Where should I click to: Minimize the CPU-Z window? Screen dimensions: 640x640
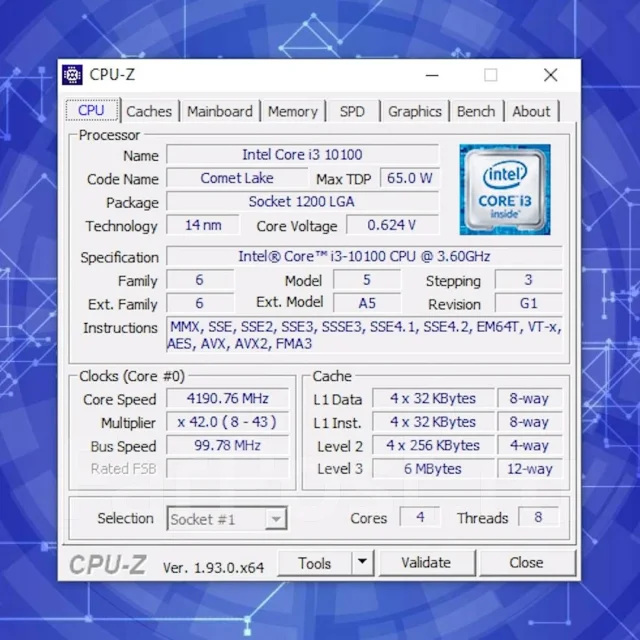(x=432, y=75)
